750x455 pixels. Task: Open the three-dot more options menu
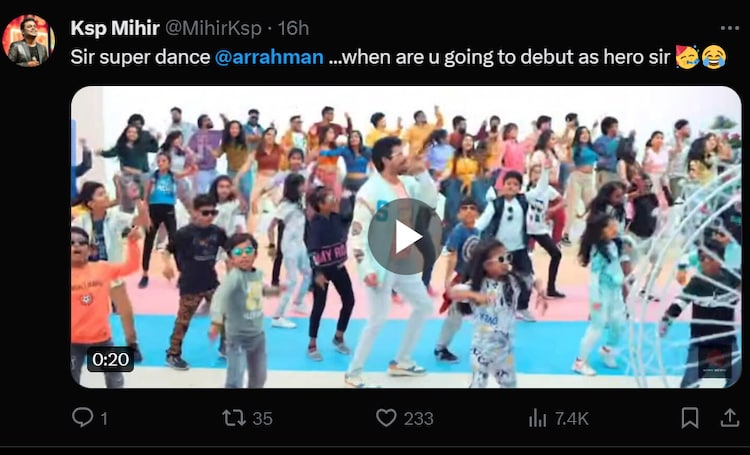coord(730,28)
